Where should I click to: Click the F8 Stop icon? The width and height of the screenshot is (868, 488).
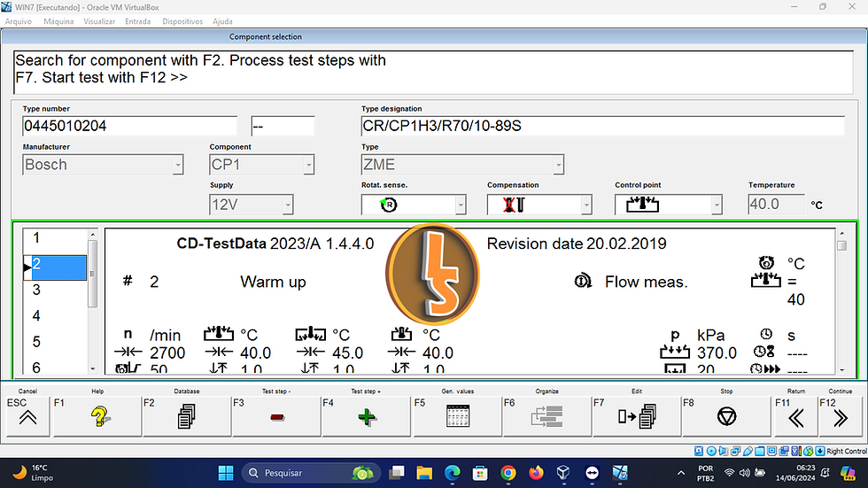tap(726, 416)
